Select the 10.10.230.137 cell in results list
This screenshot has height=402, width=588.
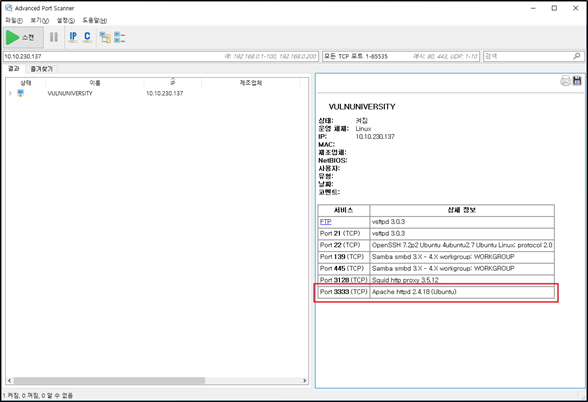[x=165, y=93]
